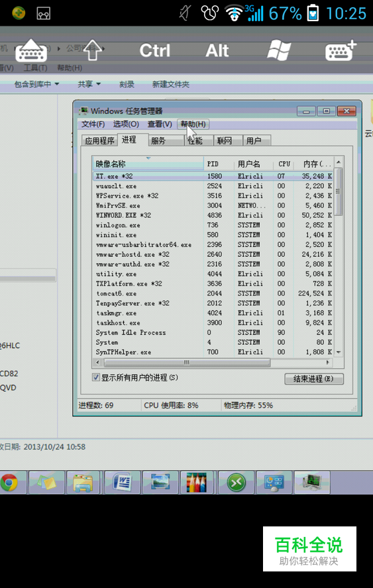Select the TenpayServer.exe *32 process

tap(213, 303)
